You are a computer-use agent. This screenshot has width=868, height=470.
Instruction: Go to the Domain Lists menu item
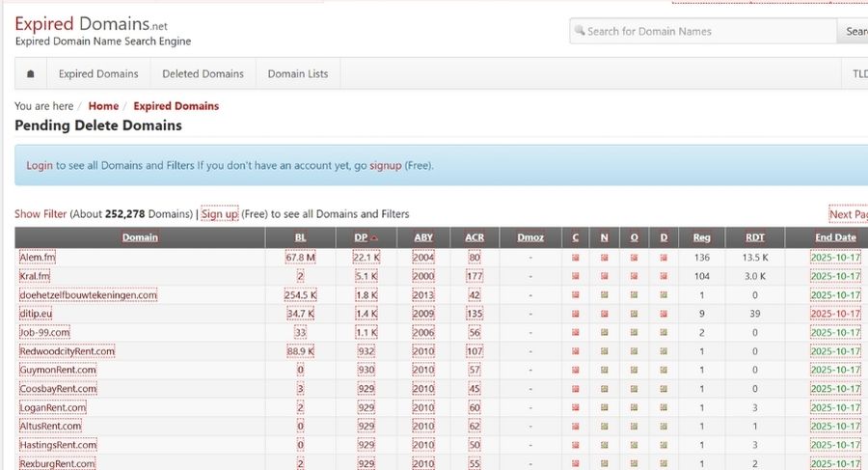point(297,74)
